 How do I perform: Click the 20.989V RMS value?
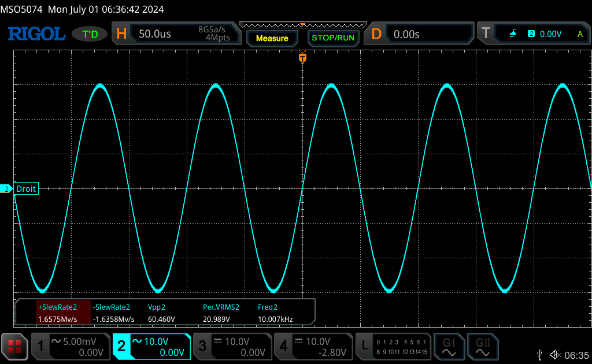[x=216, y=319]
